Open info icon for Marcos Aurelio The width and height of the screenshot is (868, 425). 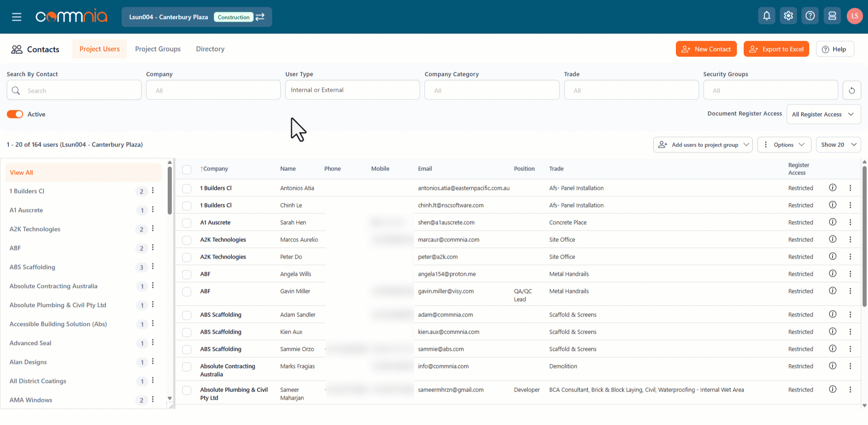click(833, 239)
